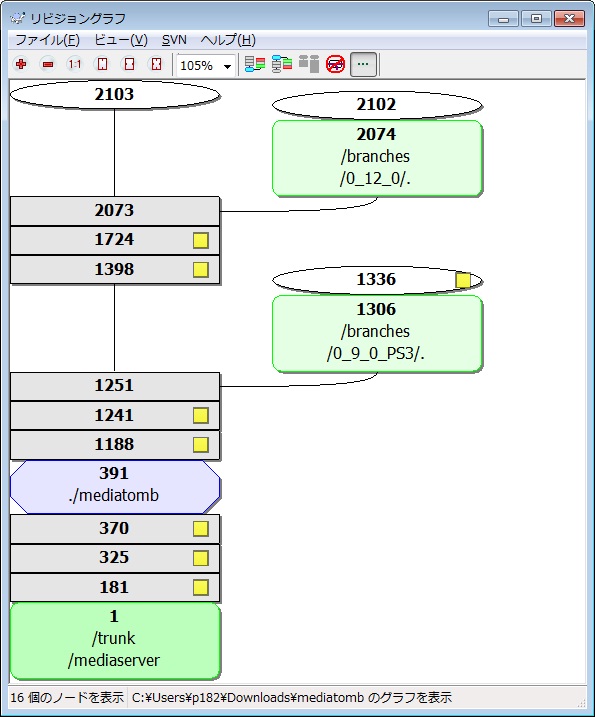Toggle the pressed ellipsis toolbar button
595x717 pixels.
pos(363,64)
